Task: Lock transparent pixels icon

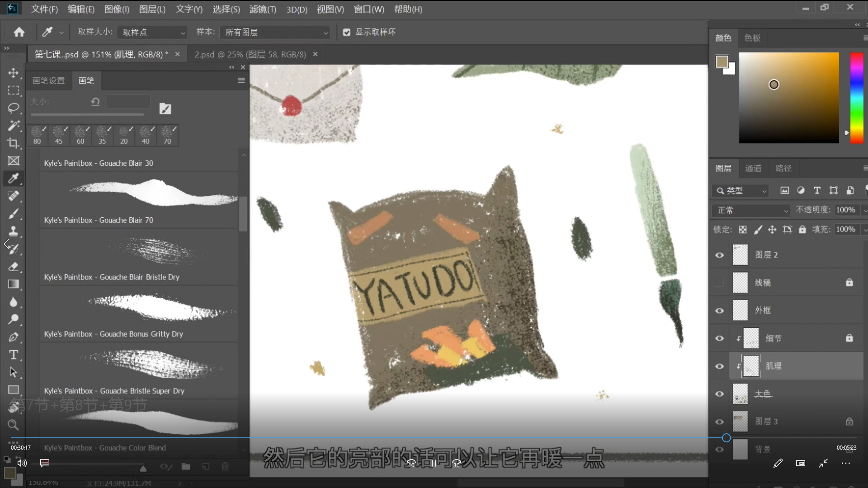Action: [743, 230]
